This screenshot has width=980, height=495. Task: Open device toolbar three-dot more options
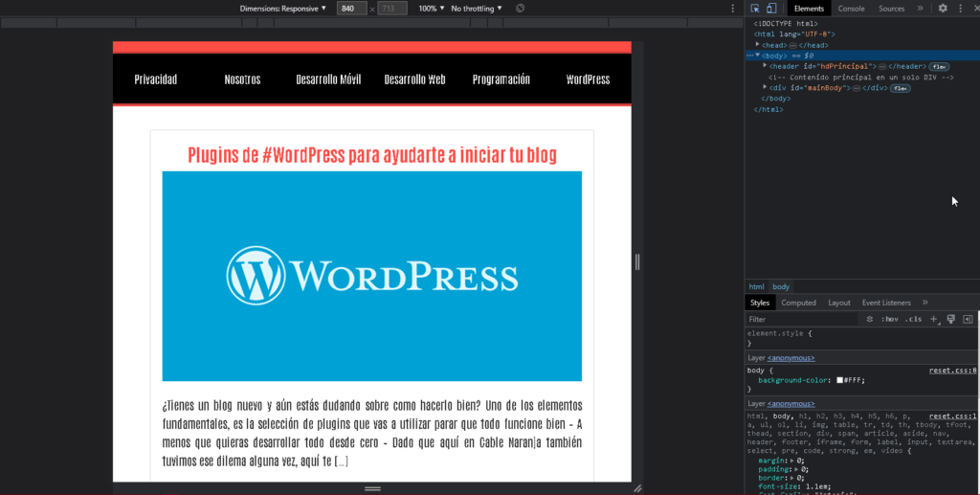click(732, 8)
